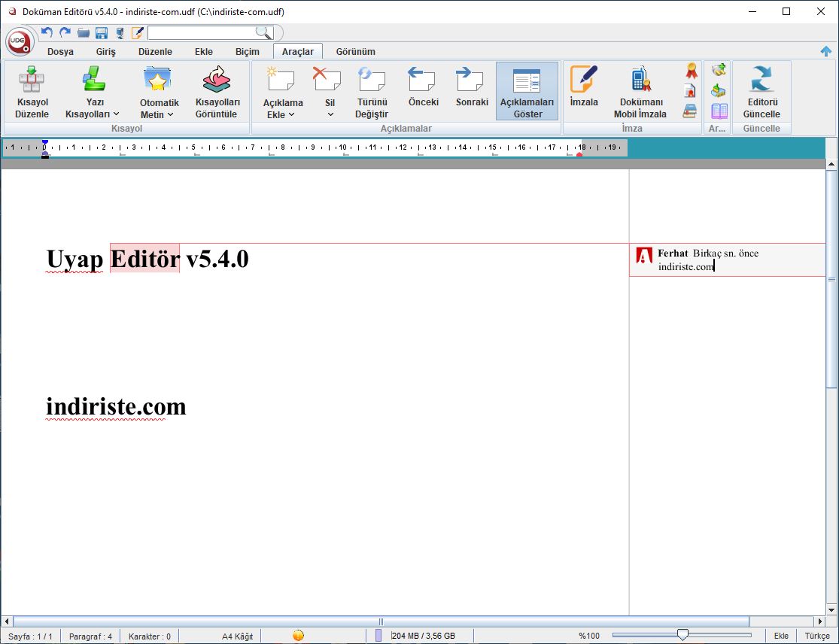Select the Araçlar tab
The image size is (839, 644).
298,52
